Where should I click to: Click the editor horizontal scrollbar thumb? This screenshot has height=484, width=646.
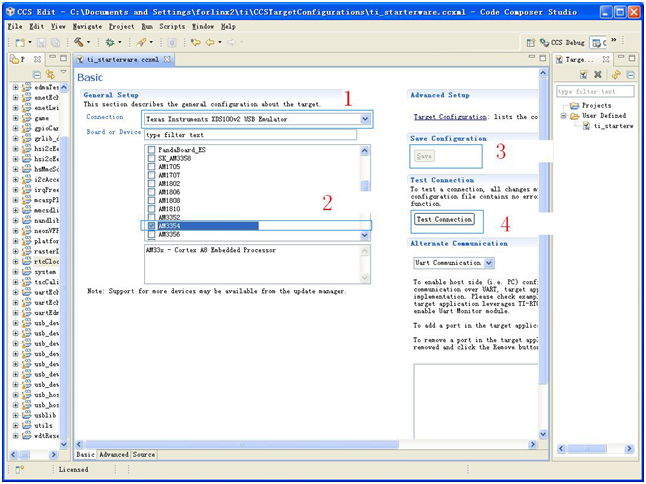pyautogui.click(x=242, y=444)
